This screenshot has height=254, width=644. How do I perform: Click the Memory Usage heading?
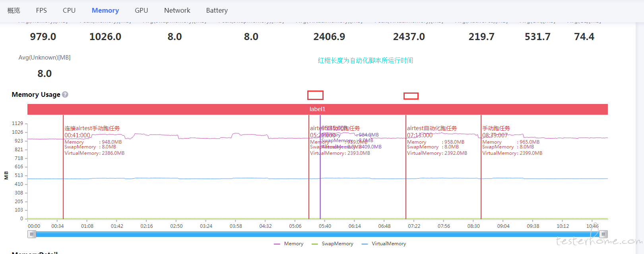[x=36, y=94]
